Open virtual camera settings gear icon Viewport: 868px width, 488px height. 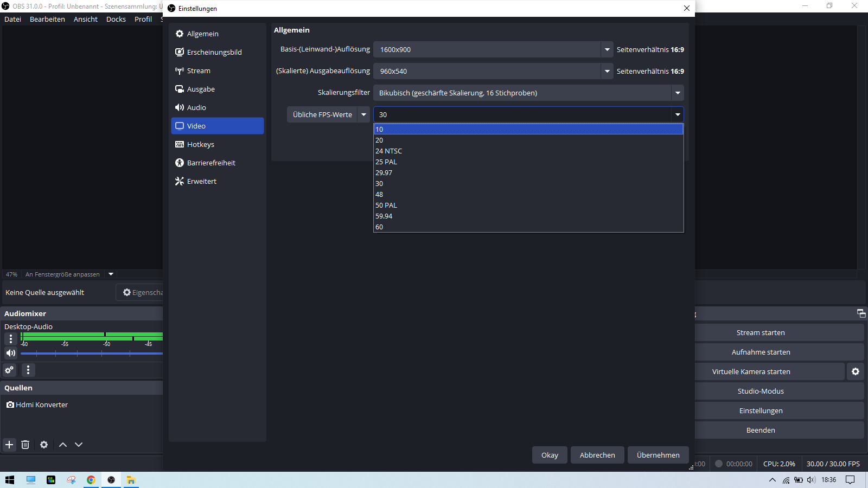pyautogui.click(x=856, y=371)
